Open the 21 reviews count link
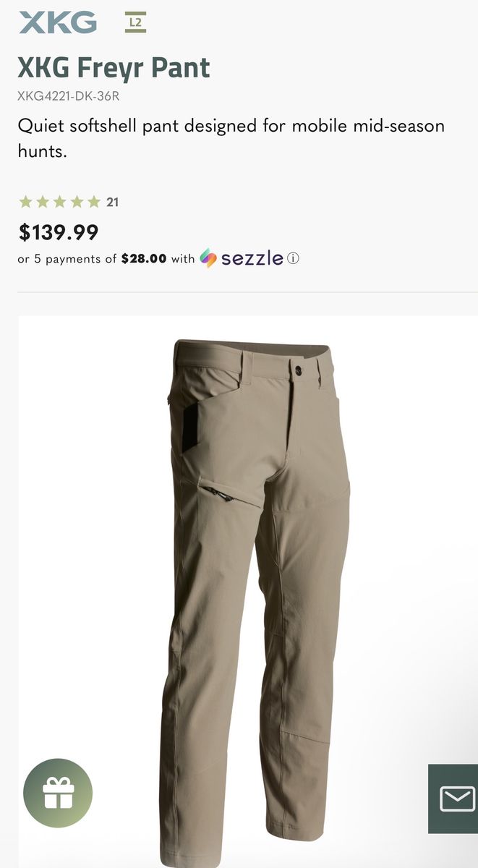The height and width of the screenshot is (868, 478). tap(112, 202)
